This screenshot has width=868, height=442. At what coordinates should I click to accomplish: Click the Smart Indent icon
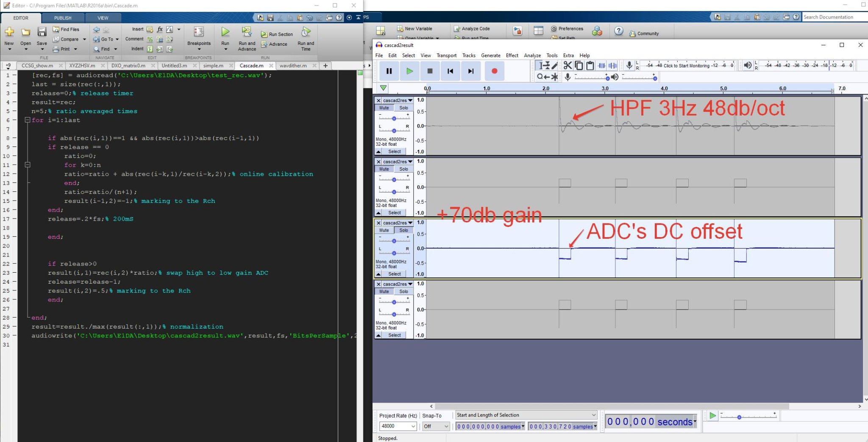point(150,49)
